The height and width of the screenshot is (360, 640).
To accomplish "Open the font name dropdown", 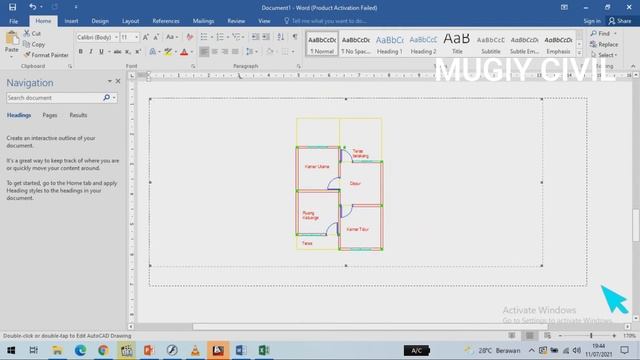I will point(116,37).
